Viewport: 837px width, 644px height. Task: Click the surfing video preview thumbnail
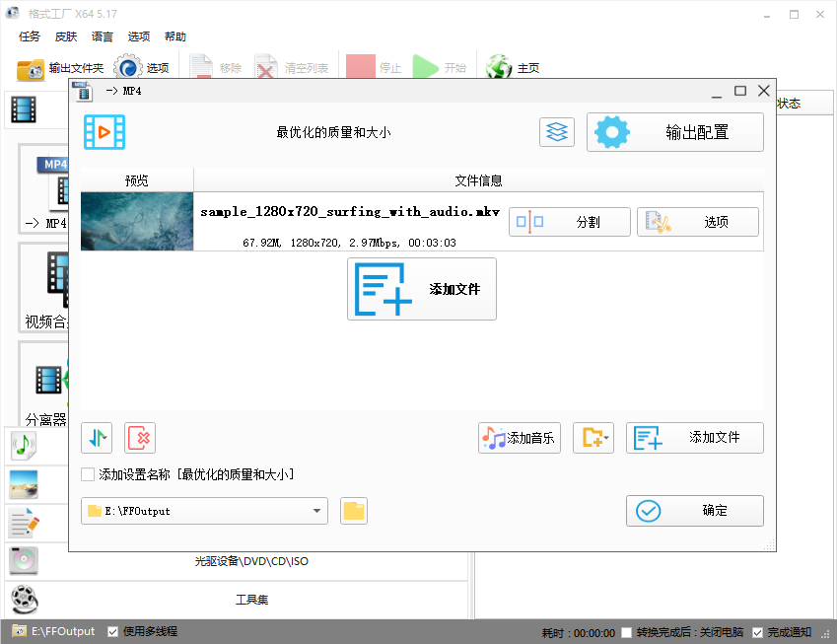point(136,219)
